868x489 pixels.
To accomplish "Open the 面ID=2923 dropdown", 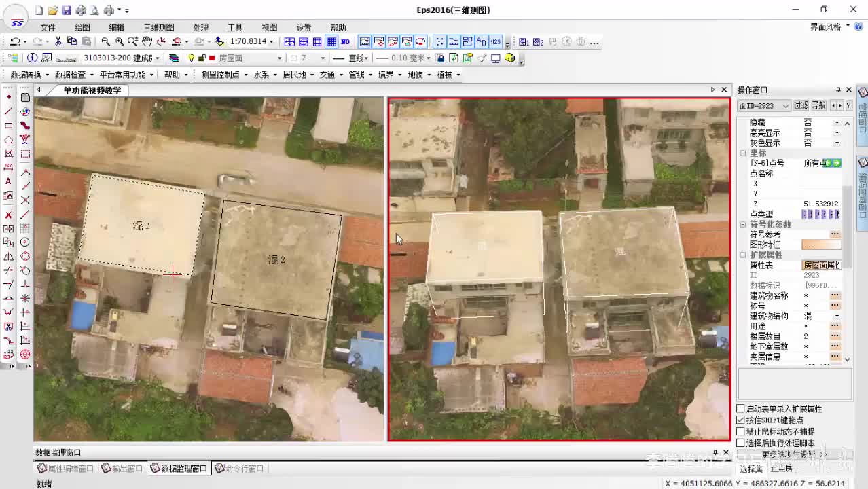I will 786,106.
